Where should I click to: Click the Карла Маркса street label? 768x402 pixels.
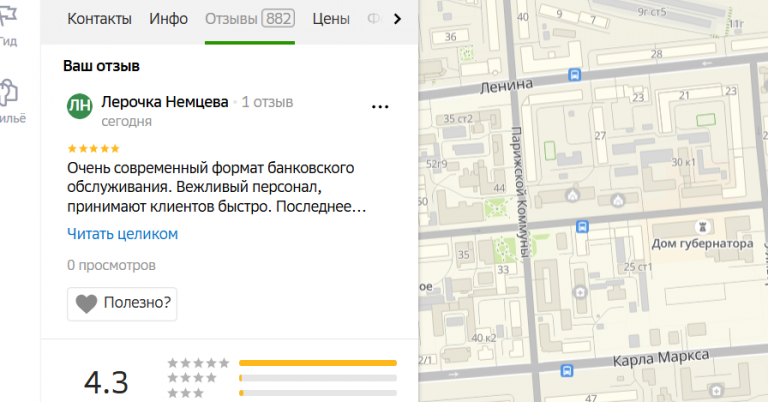(661, 358)
